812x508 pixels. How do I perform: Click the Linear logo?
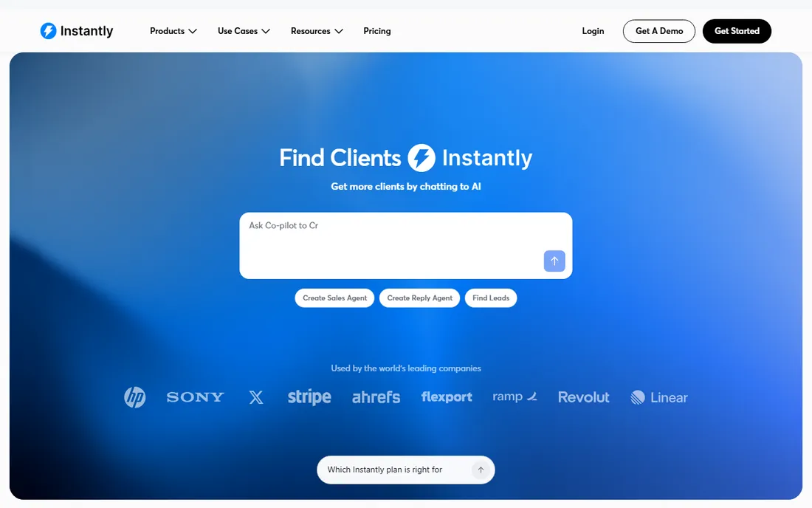(658, 397)
